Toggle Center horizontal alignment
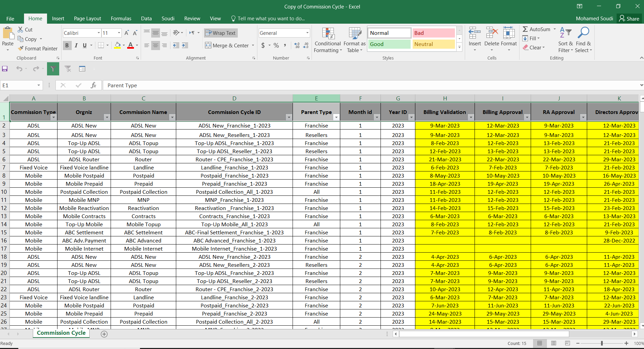The width and height of the screenshot is (644, 349). pos(156,45)
